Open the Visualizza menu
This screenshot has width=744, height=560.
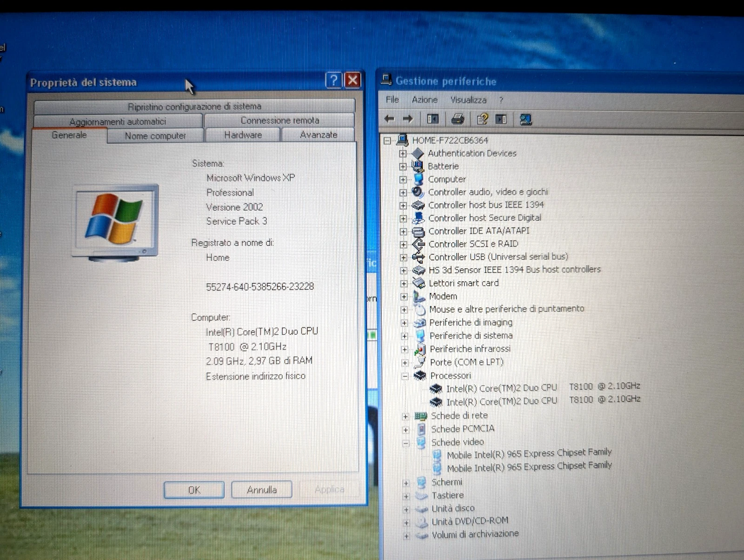[468, 100]
